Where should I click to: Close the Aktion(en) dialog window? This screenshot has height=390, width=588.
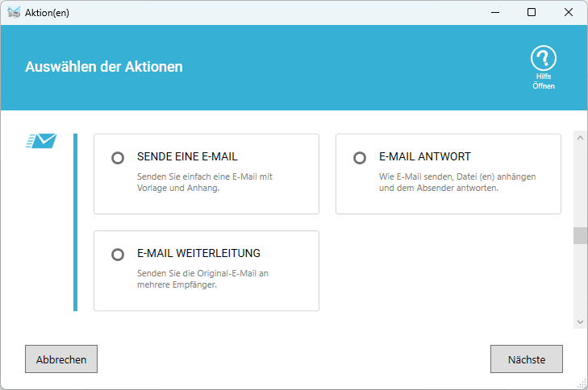[x=569, y=12]
